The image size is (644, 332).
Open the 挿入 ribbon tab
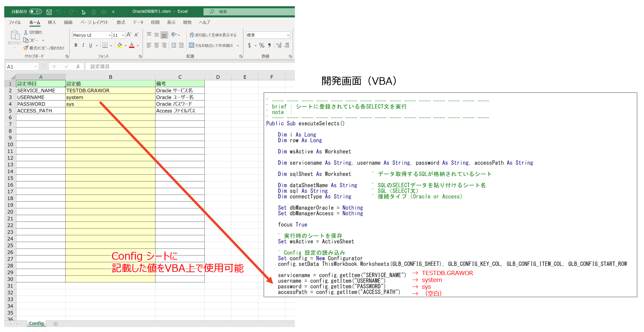pyautogui.click(x=52, y=22)
